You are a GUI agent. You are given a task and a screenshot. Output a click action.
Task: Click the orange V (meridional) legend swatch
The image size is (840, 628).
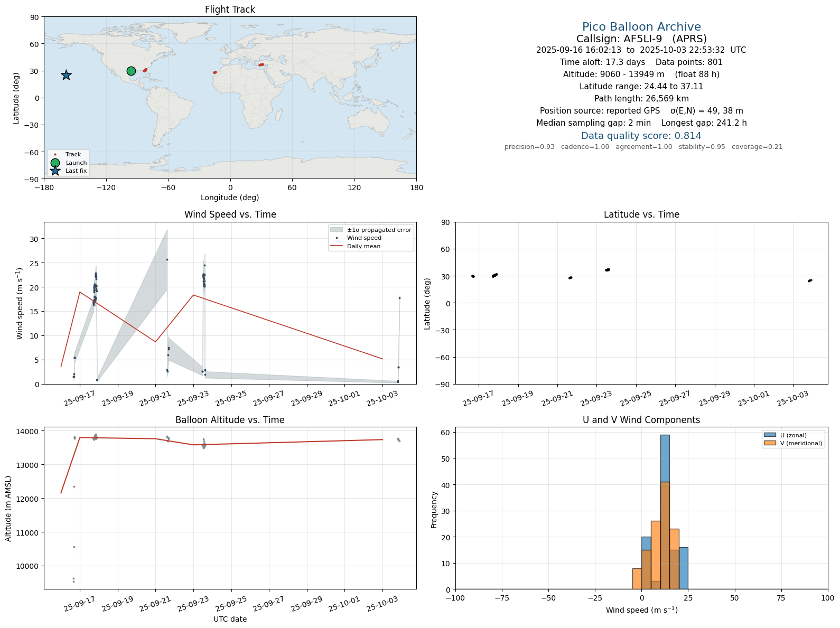770,443
